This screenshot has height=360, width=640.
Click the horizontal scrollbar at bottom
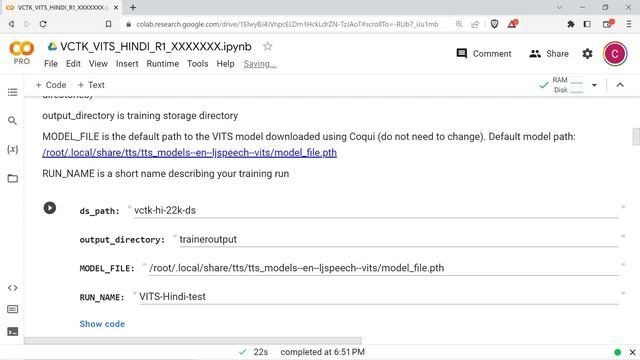pos(193,340)
